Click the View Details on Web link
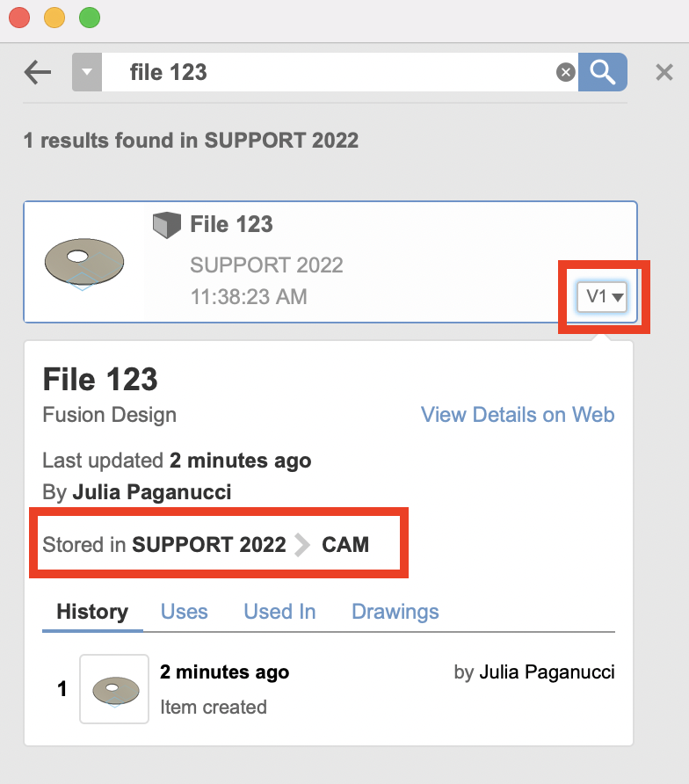The height and width of the screenshot is (784, 689). point(517,414)
